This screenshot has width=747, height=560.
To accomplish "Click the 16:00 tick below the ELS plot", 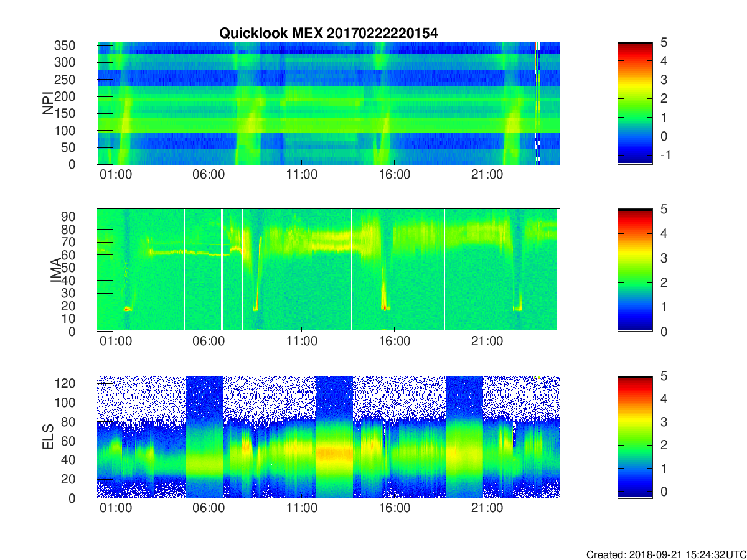I will tap(394, 508).
